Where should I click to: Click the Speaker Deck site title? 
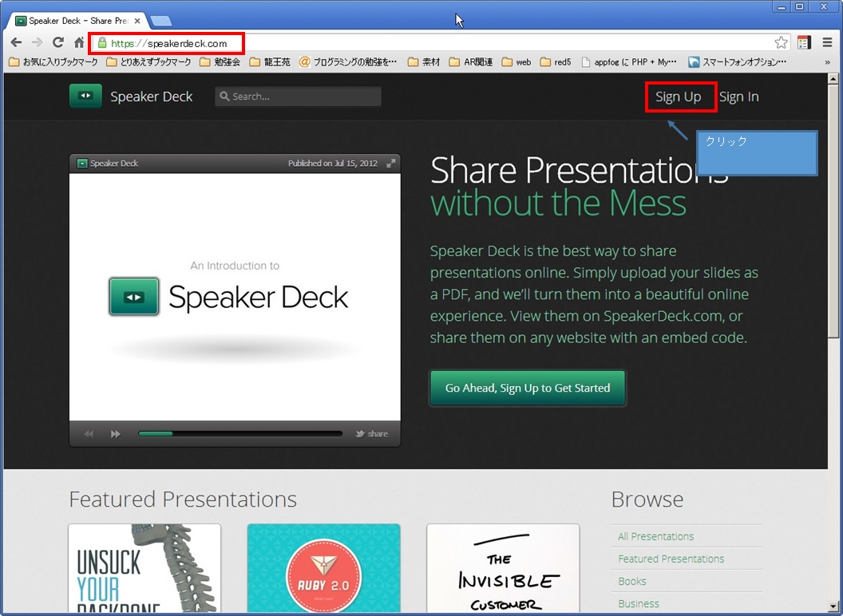pyautogui.click(x=151, y=97)
